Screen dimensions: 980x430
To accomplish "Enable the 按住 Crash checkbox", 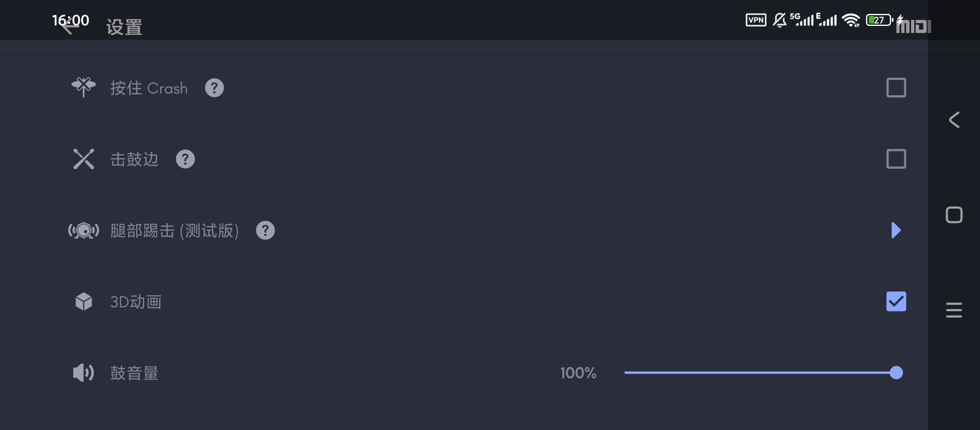I will 896,88.
